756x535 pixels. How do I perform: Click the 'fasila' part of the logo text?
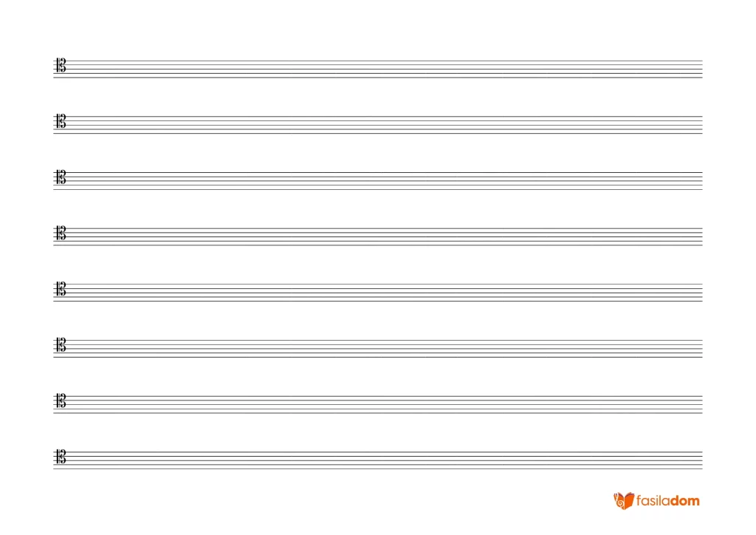[x=653, y=500]
